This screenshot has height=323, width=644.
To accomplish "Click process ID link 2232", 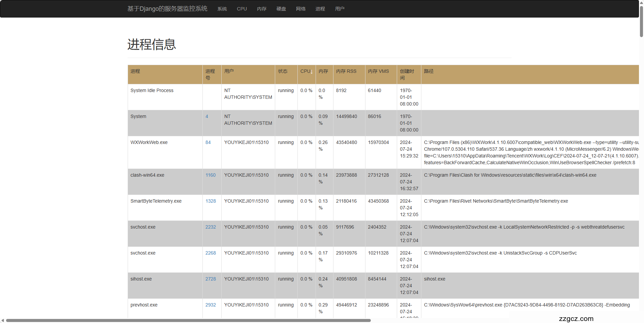I will (211, 227).
